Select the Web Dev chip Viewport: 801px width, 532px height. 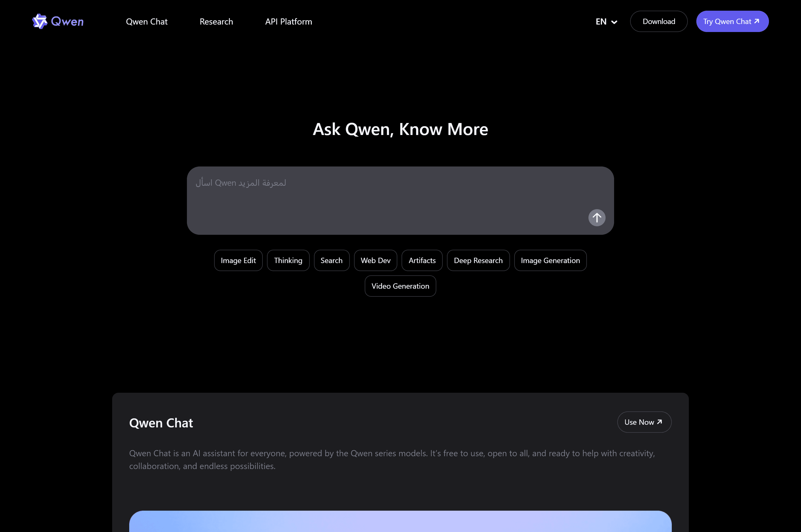click(375, 260)
